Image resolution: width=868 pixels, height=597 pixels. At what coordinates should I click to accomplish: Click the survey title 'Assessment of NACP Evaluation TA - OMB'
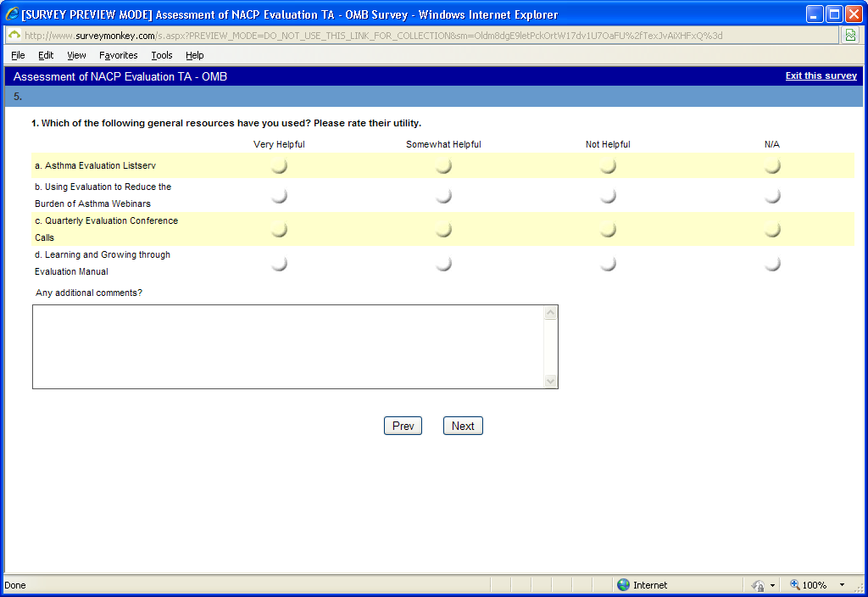pyautogui.click(x=120, y=76)
